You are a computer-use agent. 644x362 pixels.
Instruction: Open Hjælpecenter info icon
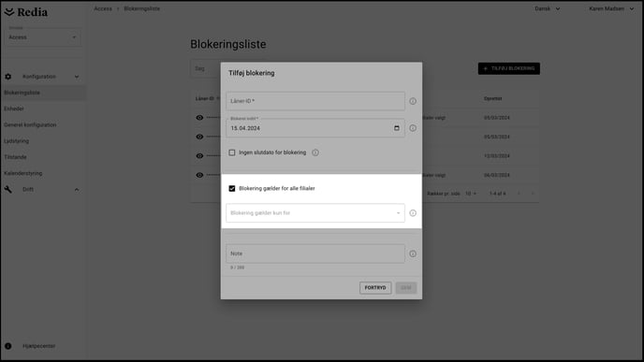click(8, 346)
